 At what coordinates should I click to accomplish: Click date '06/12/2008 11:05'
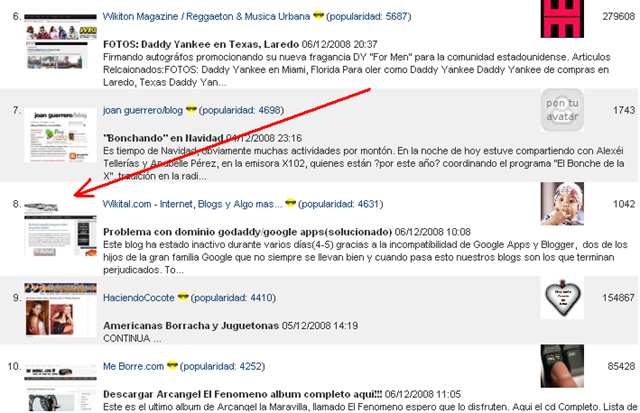coord(423,394)
